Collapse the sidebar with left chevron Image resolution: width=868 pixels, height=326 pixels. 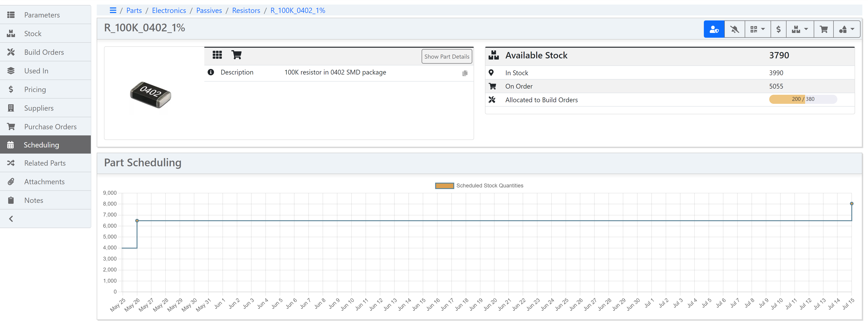tap(11, 219)
